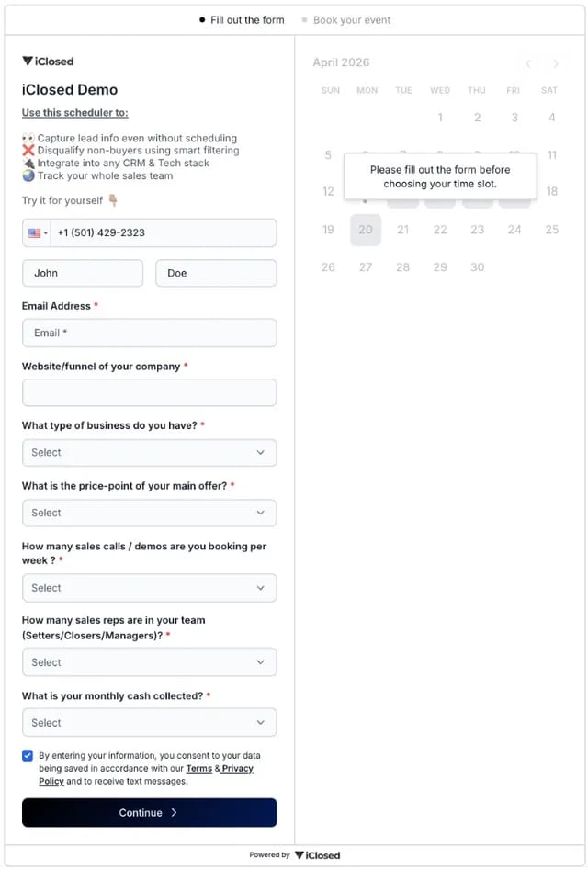
Task: Expand the sales calls per week dropdown
Action: click(x=149, y=588)
